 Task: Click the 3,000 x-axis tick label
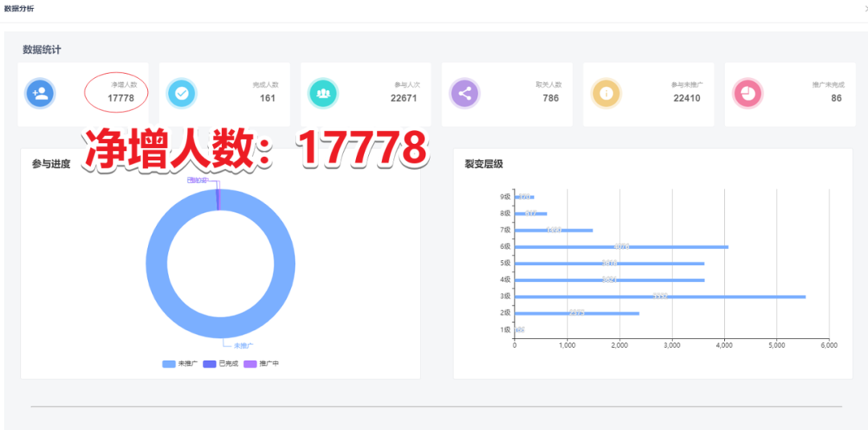[671, 346]
